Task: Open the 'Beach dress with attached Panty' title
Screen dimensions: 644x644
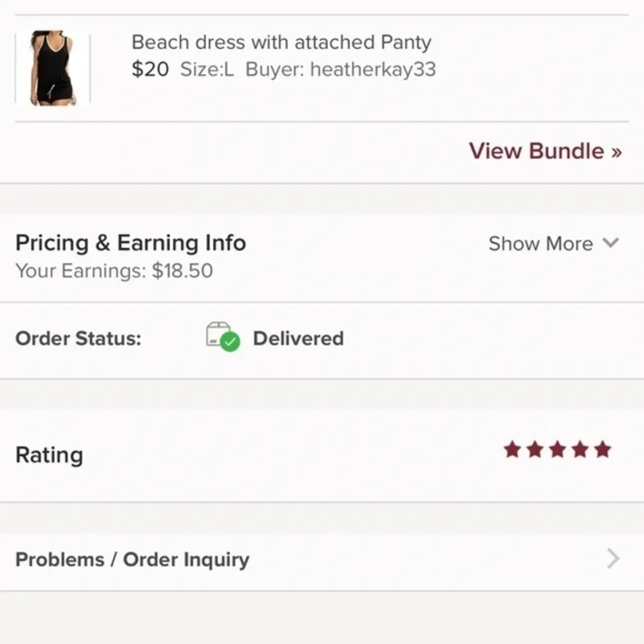Action: [281, 43]
